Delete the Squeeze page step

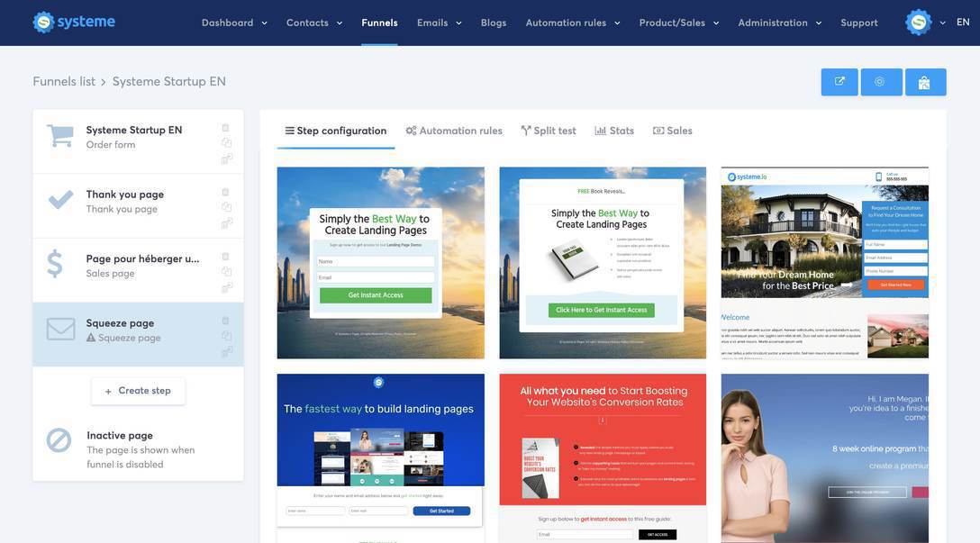click(x=225, y=321)
